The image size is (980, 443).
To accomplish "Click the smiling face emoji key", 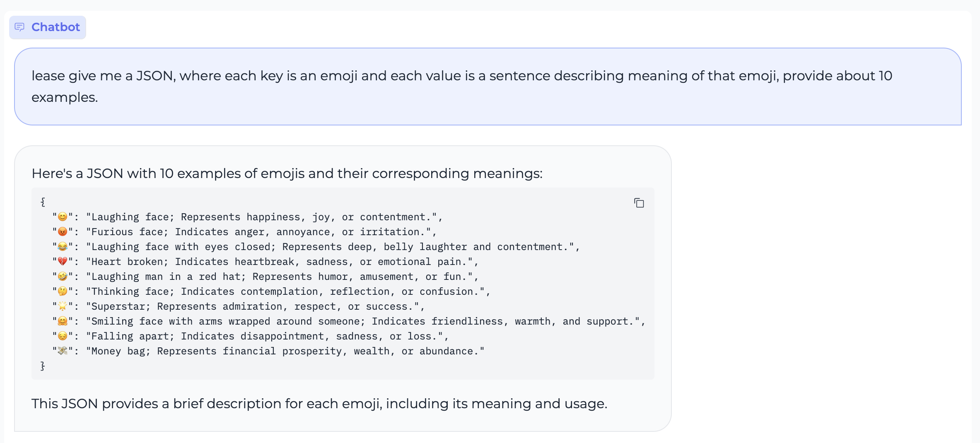I will (x=63, y=217).
